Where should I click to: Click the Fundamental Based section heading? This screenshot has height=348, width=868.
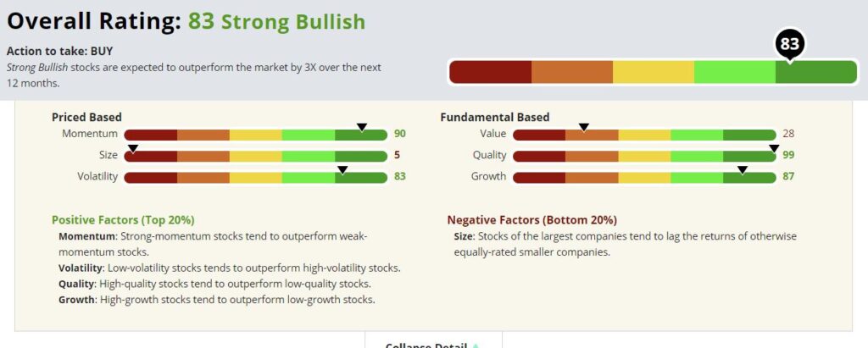tap(495, 118)
